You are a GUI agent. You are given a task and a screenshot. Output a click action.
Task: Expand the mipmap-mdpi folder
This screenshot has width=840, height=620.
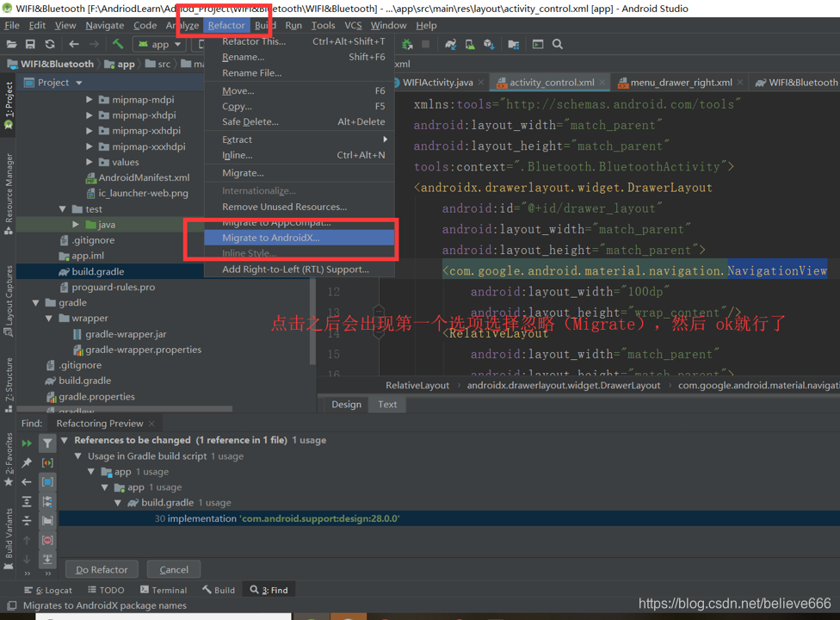coord(89,100)
